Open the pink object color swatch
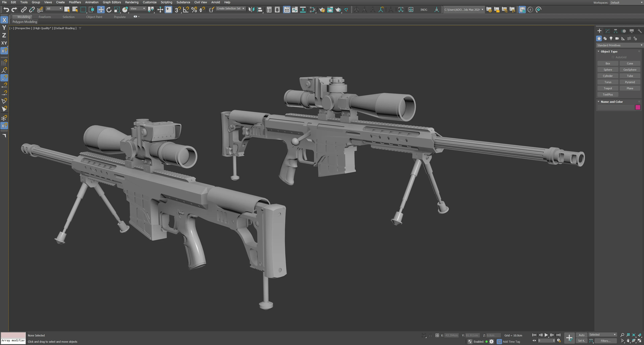Screen dimensions: 644x345 pos(638,107)
